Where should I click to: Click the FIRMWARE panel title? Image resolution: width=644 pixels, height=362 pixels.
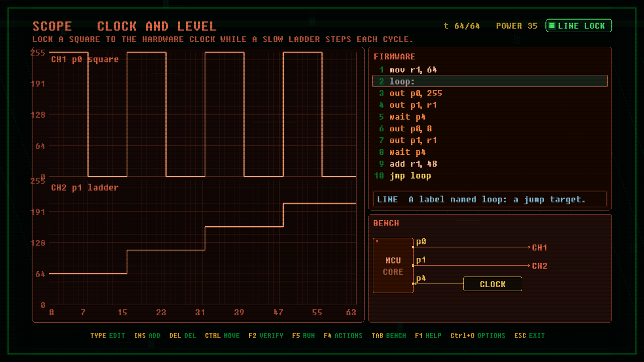(394, 57)
